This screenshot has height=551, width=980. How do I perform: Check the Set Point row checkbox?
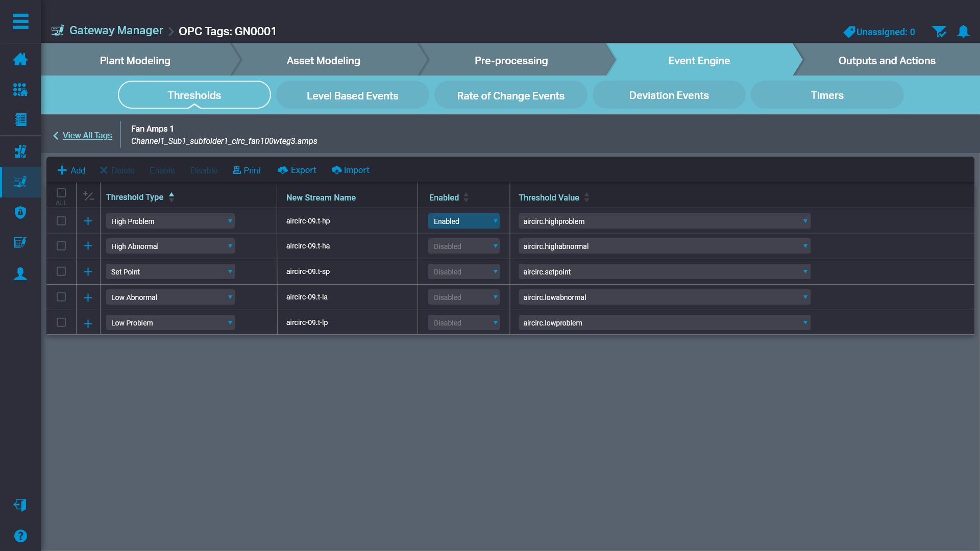[x=61, y=271]
